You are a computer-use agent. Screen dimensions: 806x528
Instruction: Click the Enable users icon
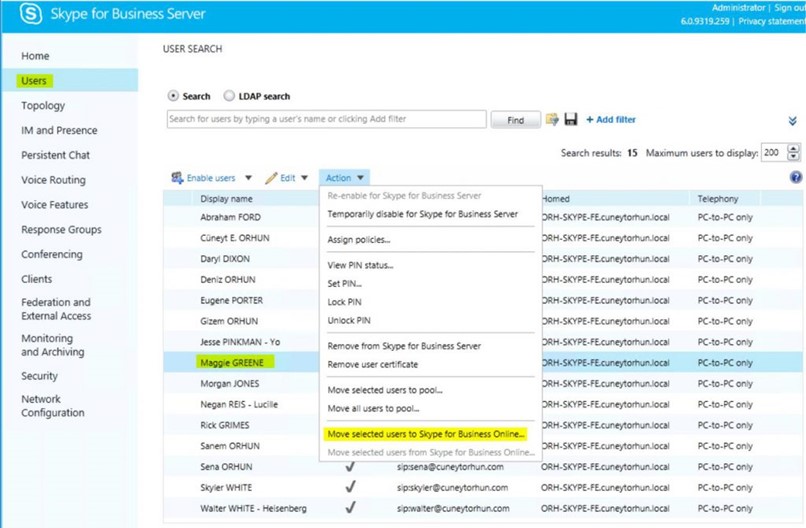tap(177, 178)
